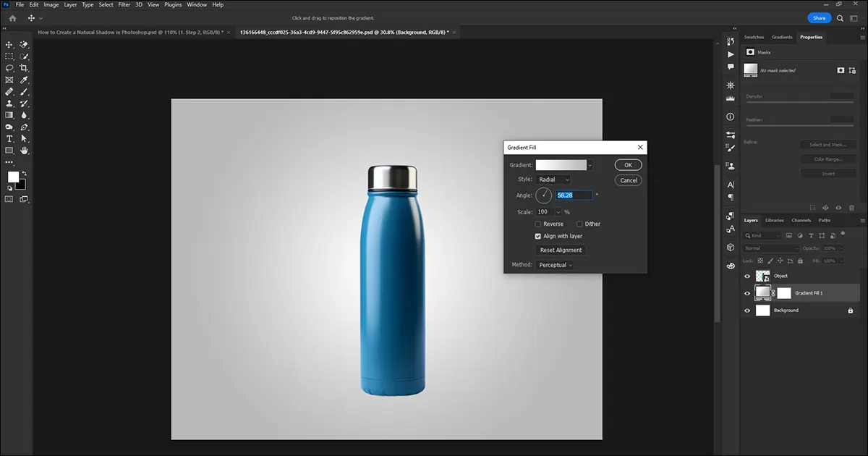
Task: Select the Pen tool
Action: tap(25, 127)
